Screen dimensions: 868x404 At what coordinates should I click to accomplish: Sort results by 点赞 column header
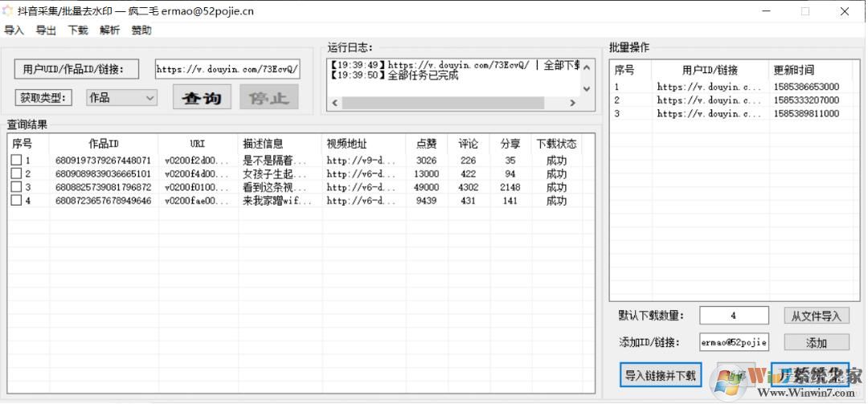click(426, 144)
